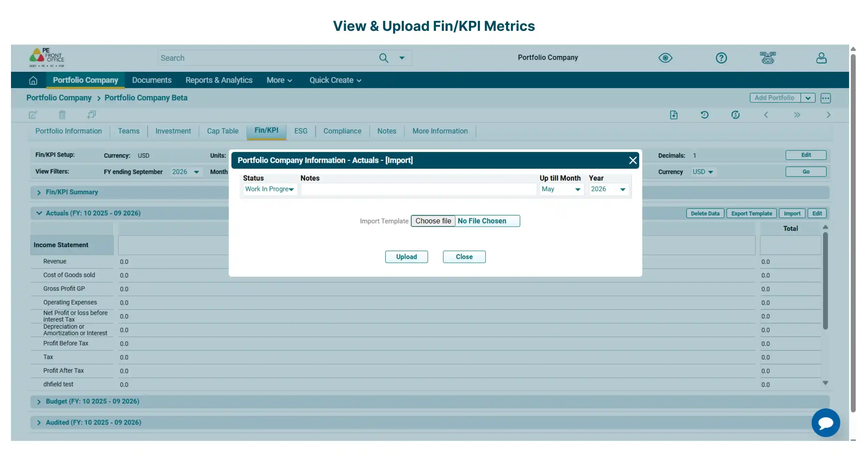The image size is (868, 456).
Task: Click the Notes input field
Action: 419,189
